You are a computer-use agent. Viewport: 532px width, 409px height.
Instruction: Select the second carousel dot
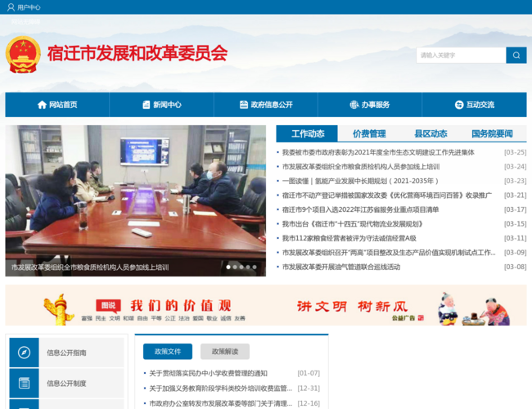(235, 267)
